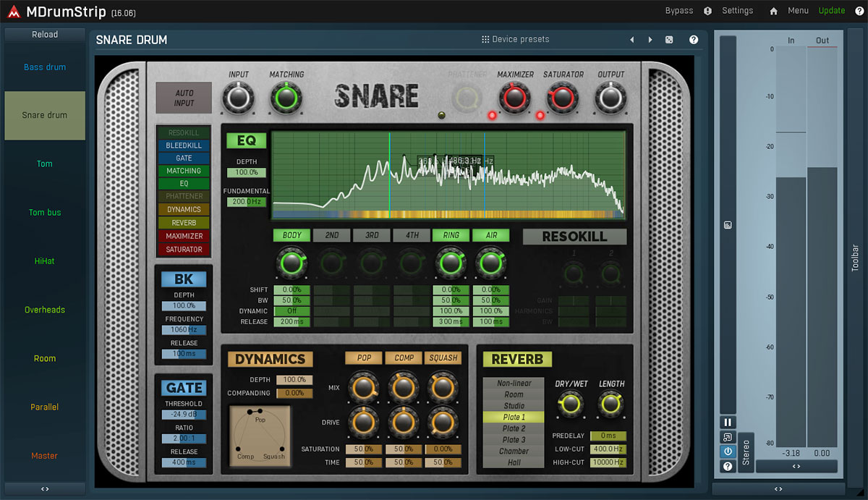Toggle the EQ section on/off
Screen dimensions: 868x500
click(246, 140)
